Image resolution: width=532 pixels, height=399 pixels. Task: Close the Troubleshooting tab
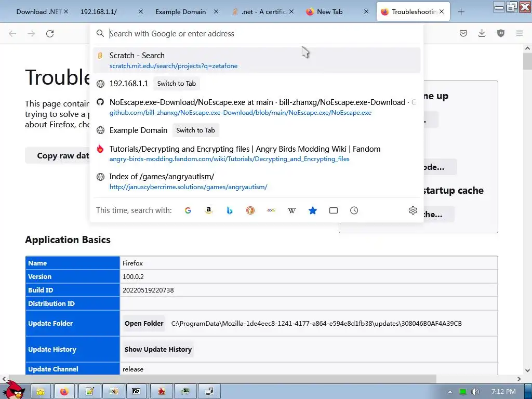click(x=442, y=11)
